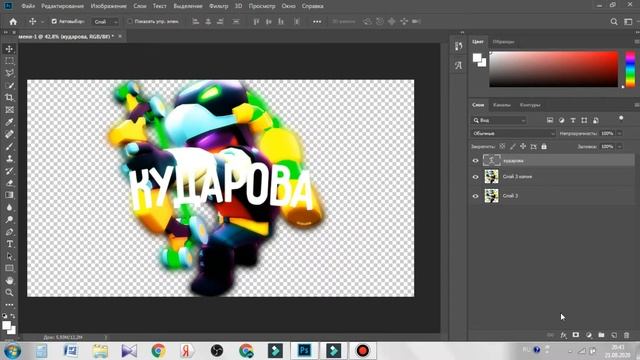The width and height of the screenshot is (640, 360).
Task: Select the Lasso tool
Action: [9, 73]
